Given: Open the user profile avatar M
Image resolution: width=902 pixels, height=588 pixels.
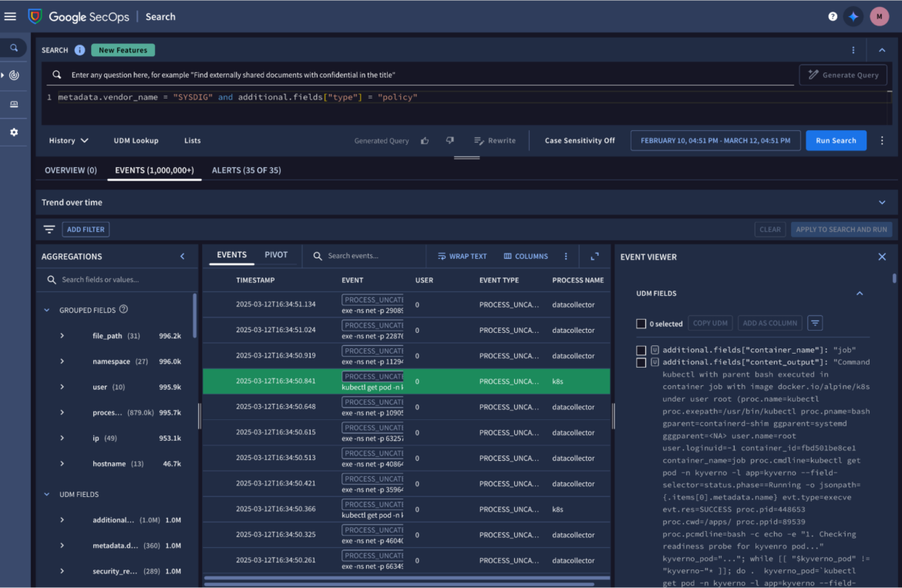Looking at the screenshot, I should pyautogui.click(x=879, y=17).
